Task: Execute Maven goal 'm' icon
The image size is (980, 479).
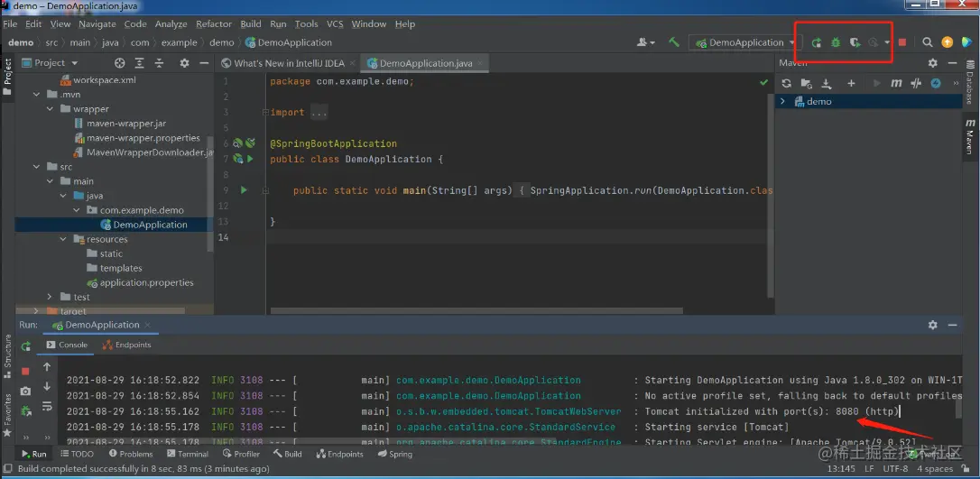Action: [896, 83]
